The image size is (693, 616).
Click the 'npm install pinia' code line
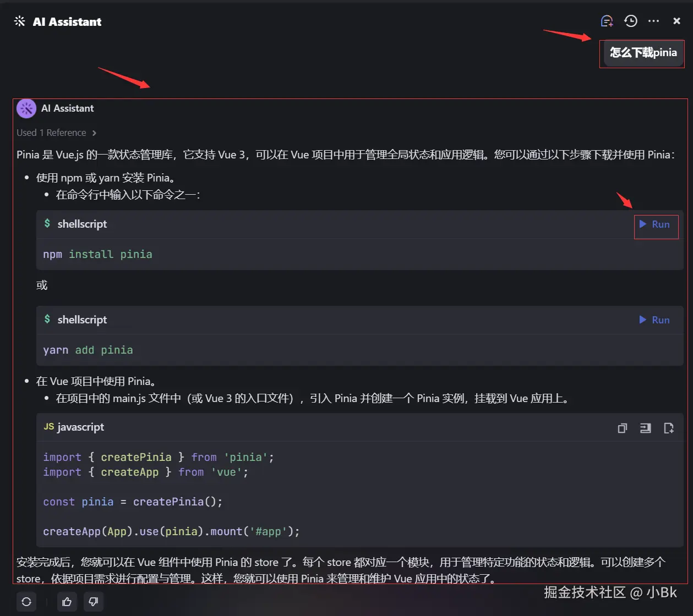pyautogui.click(x=97, y=254)
